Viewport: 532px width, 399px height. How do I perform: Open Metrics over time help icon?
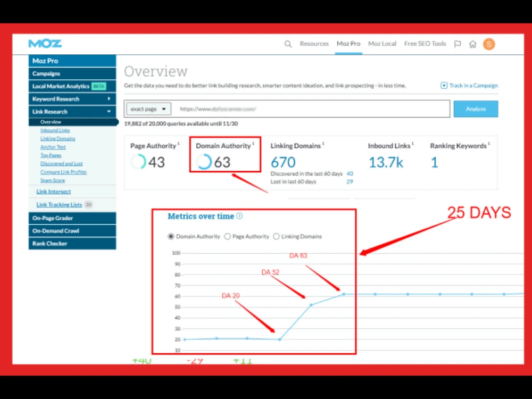click(239, 216)
